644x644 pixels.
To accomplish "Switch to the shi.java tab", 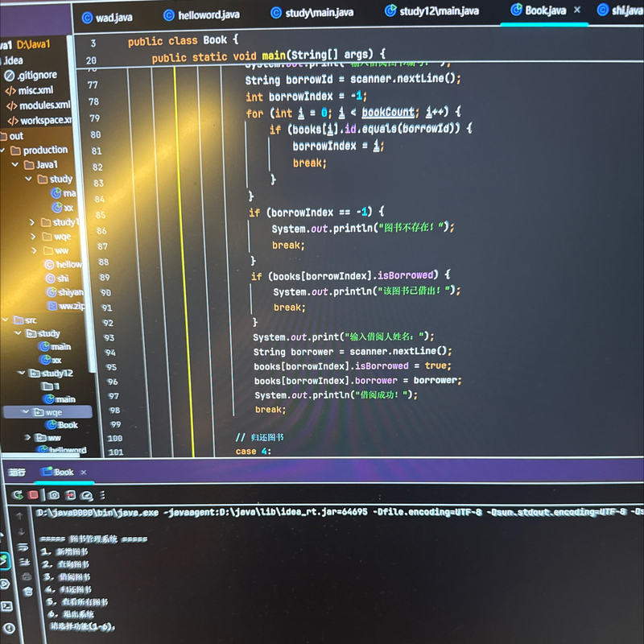I will coord(620,10).
